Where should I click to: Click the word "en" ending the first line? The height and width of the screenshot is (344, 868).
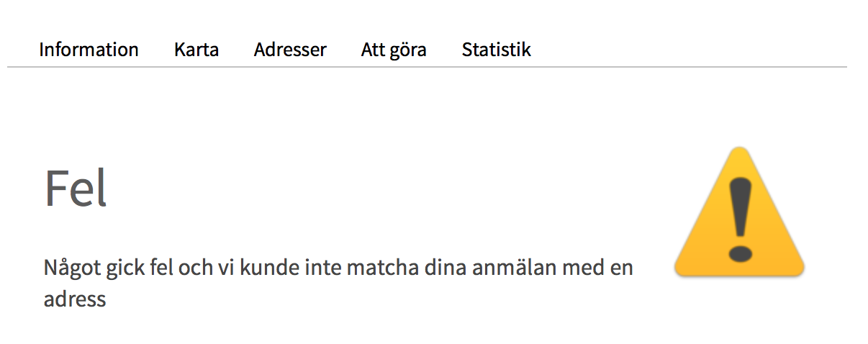pos(622,269)
